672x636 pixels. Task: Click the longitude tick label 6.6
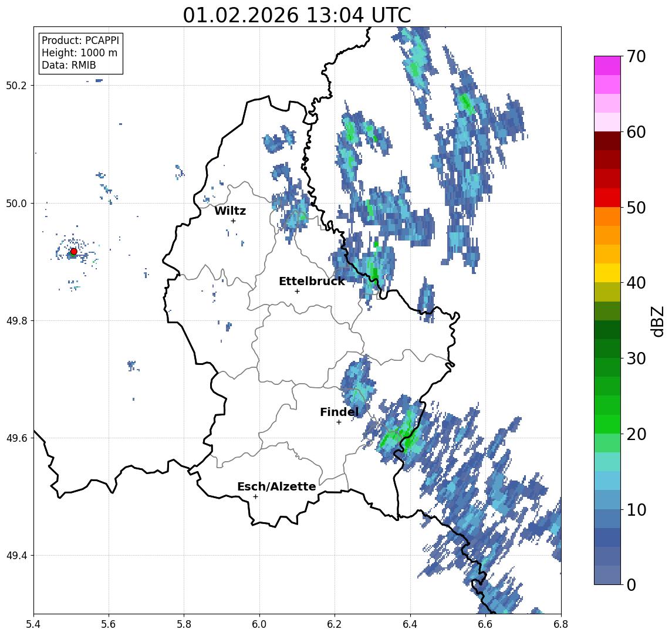coord(485,624)
